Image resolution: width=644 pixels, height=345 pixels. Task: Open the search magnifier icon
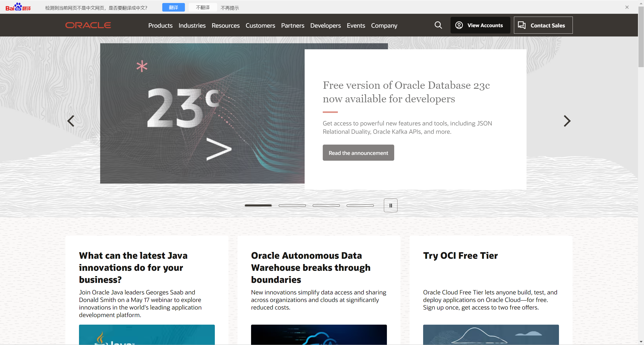(x=438, y=25)
